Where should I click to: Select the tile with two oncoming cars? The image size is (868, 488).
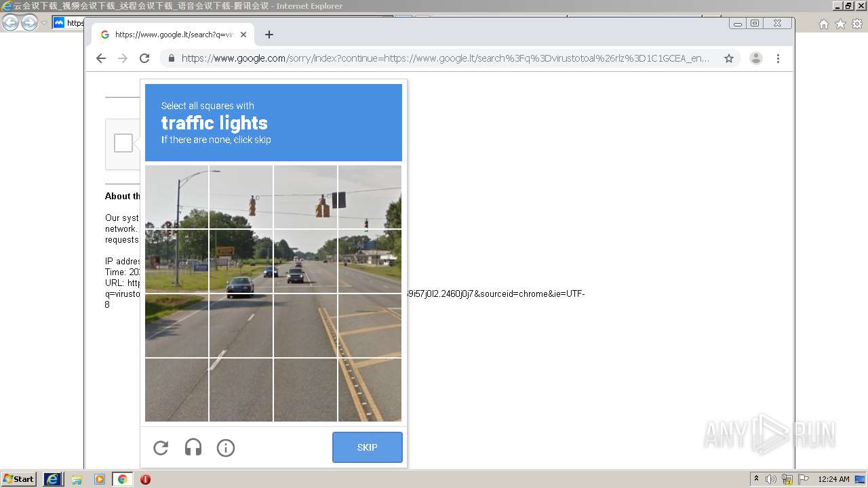point(305,261)
